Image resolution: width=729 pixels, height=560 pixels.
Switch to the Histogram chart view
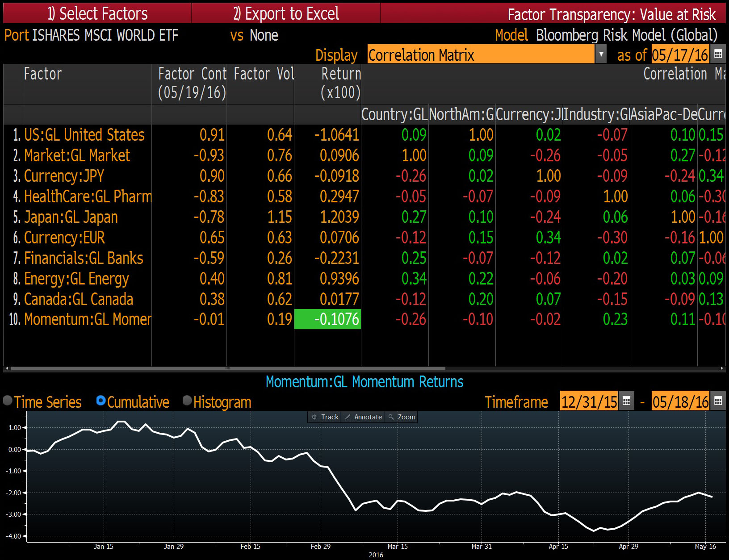(x=187, y=401)
